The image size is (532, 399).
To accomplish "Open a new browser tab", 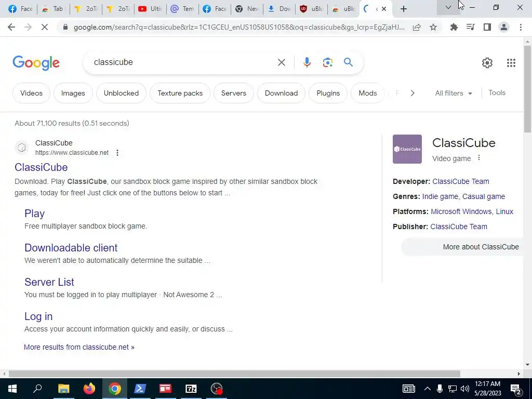I will [403, 9].
